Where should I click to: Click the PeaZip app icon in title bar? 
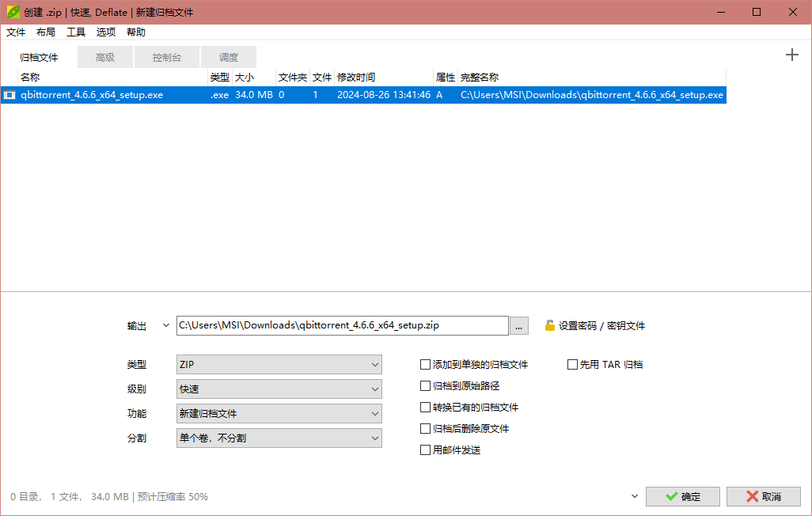(13, 12)
